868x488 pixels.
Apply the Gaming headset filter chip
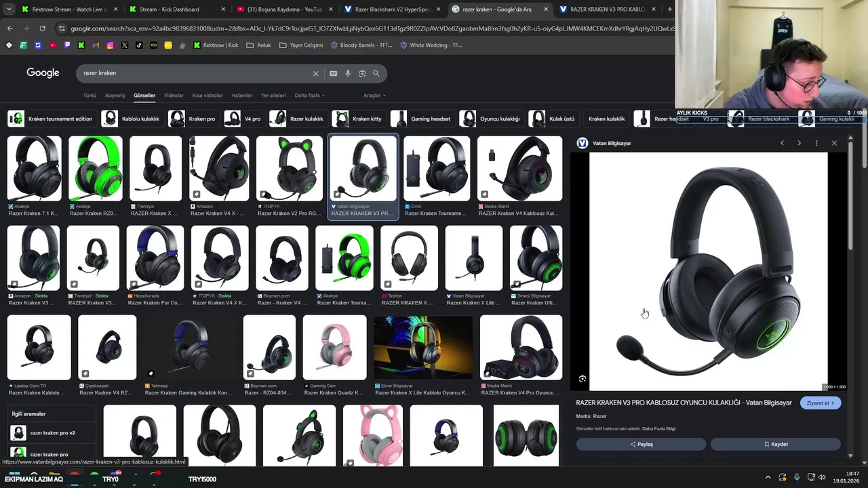(x=421, y=119)
